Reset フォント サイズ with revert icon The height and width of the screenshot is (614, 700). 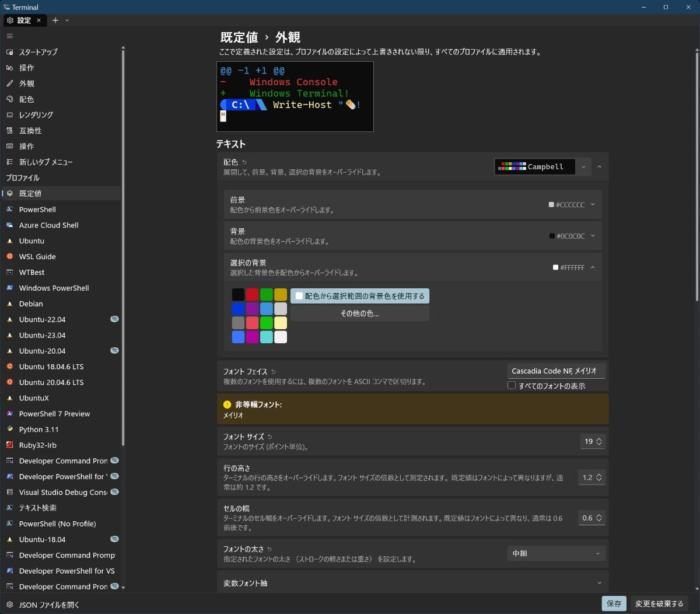(269, 437)
